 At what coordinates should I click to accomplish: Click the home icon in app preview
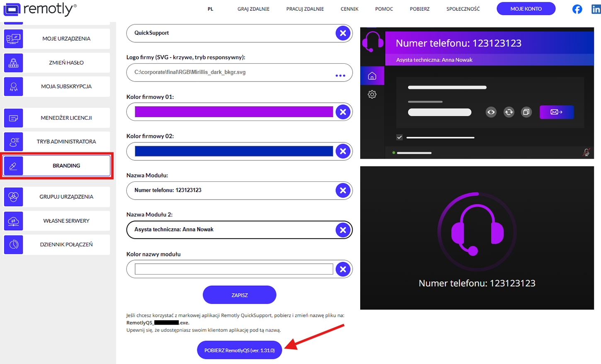(x=372, y=76)
